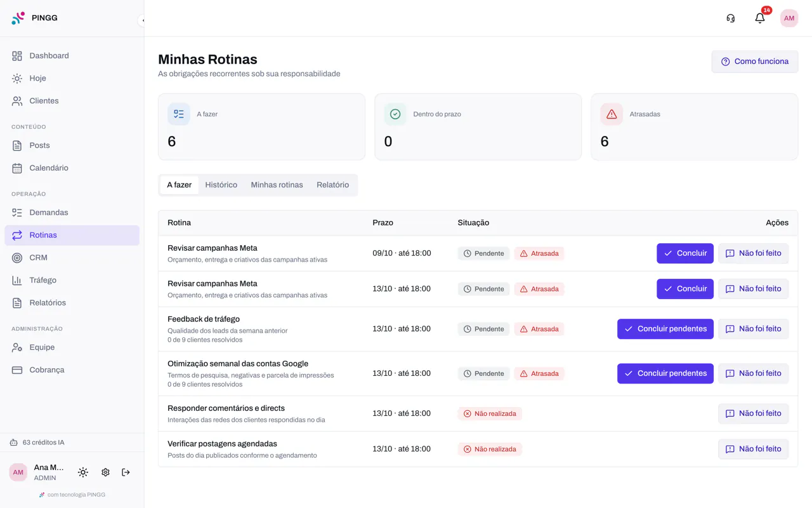Navigate to Posts
This screenshot has width=812, height=508.
coord(72,145)
